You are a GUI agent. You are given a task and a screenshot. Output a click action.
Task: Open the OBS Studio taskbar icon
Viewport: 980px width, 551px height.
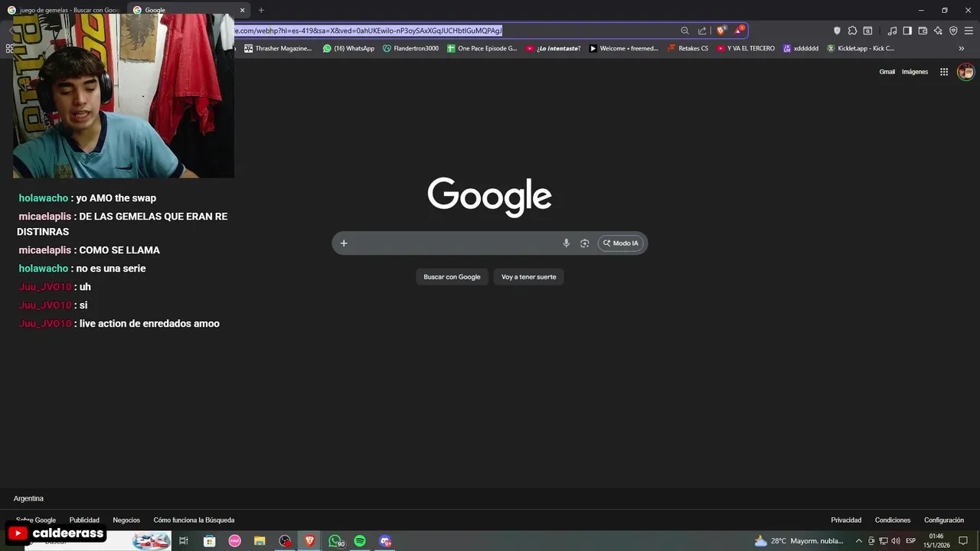tap(285, 541)
